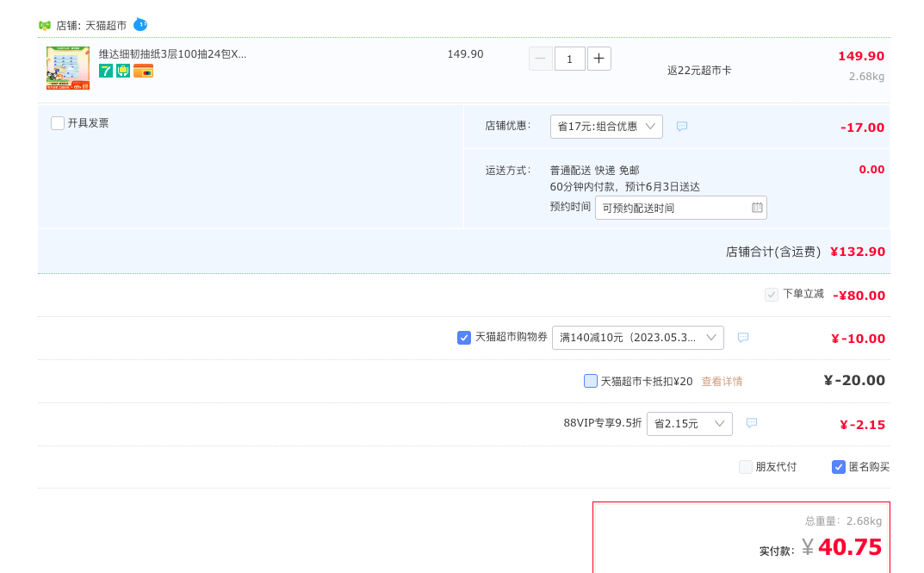Click the -¥80.00 order reduction amount
This screenshot has height=573, width=924.
click(859, 296)
